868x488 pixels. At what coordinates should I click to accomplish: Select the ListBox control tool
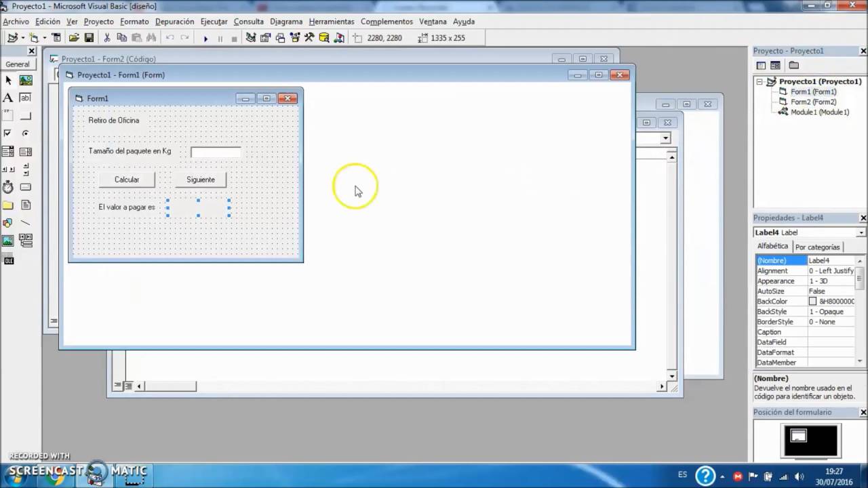pos(26,152)
